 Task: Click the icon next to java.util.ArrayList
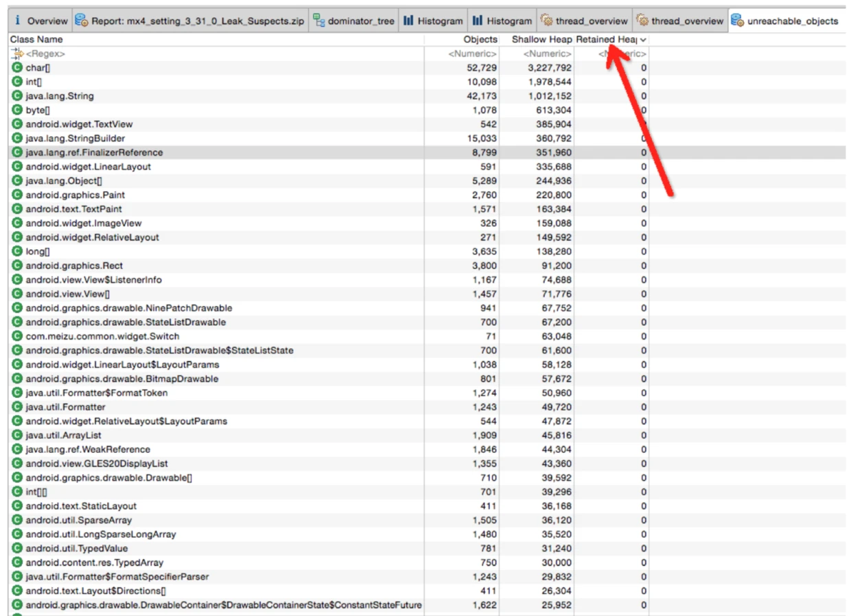17,435
